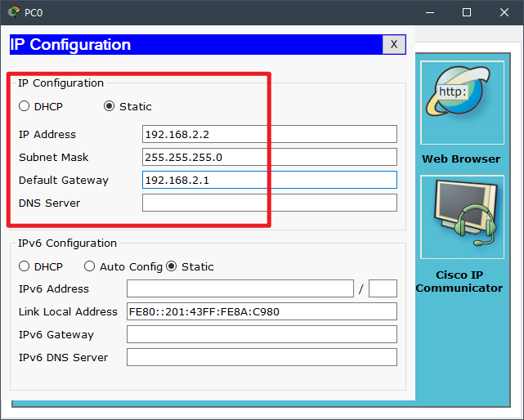Select the IPv4 DHCP radio button
This screenshot has height=420, width=524.
coord(25,106)
